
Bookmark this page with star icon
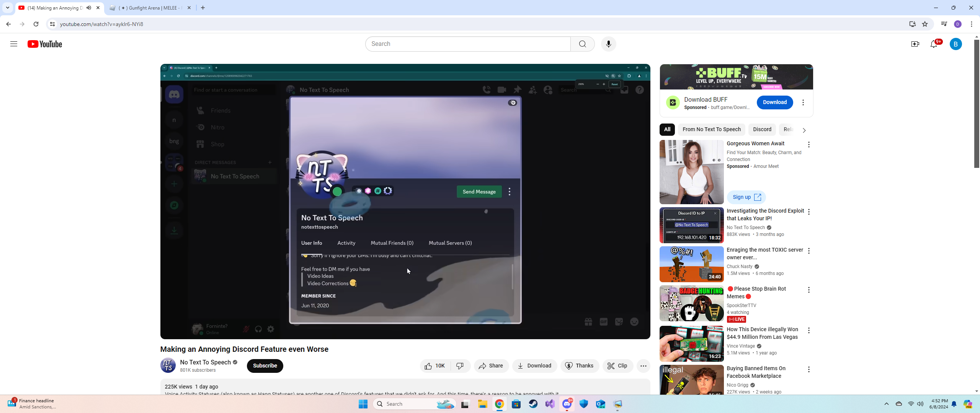coord(925,24)
